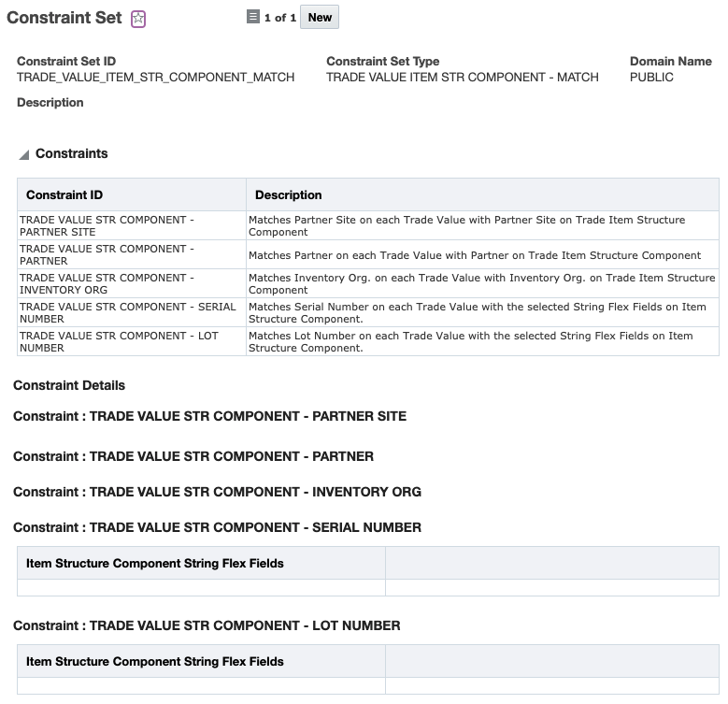Click the Constraint Set ID value text

click(x=155, y=77)
